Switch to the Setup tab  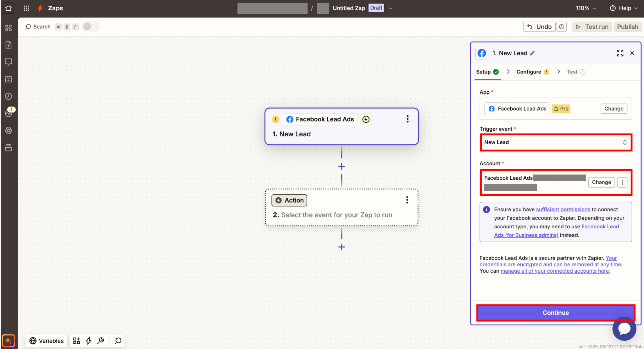[x=487, y=72]
